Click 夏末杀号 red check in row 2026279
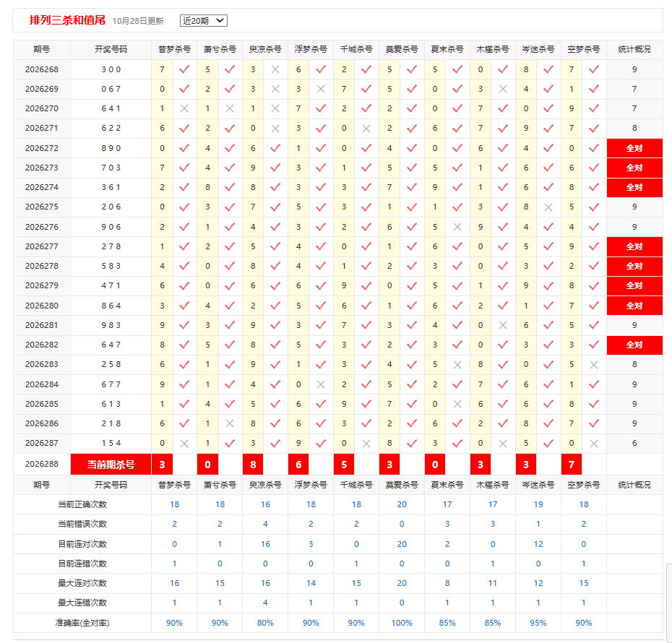The width and height of the screenshot is (672, 643). click(x=457, y=285)
